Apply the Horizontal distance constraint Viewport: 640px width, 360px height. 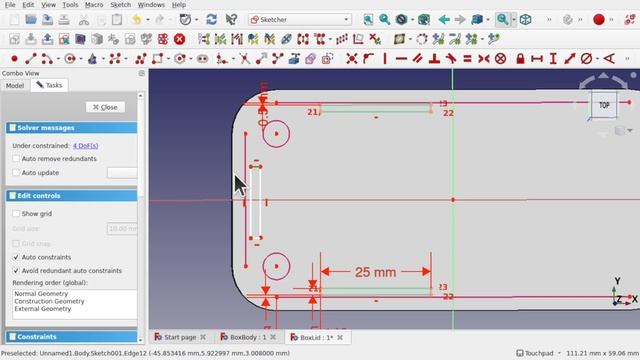[537, 59]
